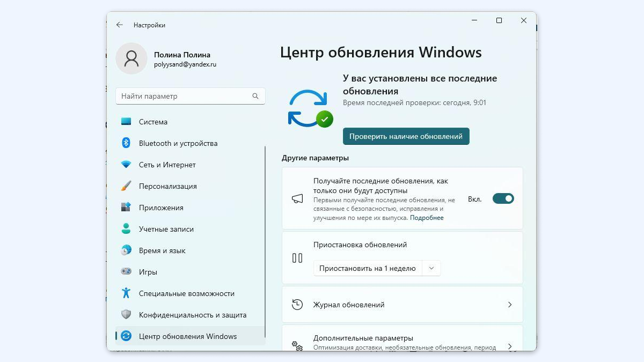Click Проверить наличие обновлений button
The height and width of the screenshot is (362, 644).
coord(406,136)
